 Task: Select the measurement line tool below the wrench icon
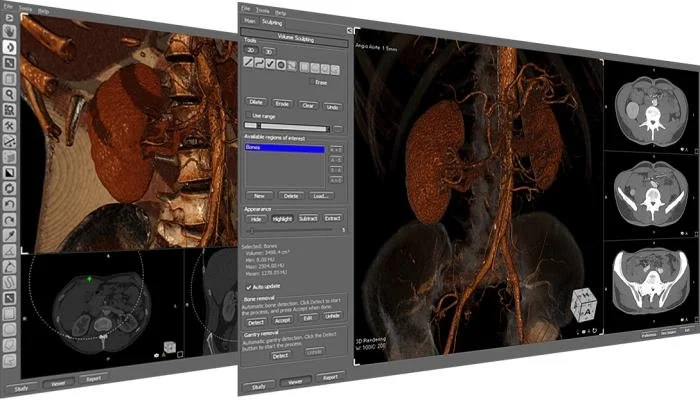[x=9, y=142]
